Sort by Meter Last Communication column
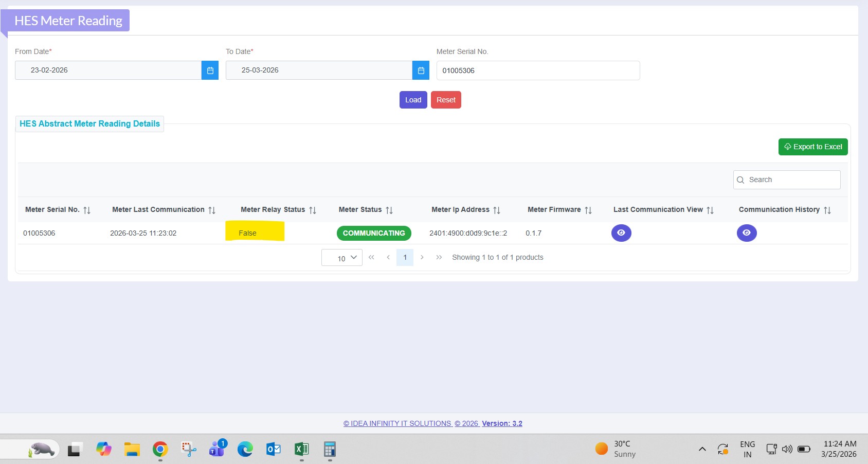 point(212,210)
